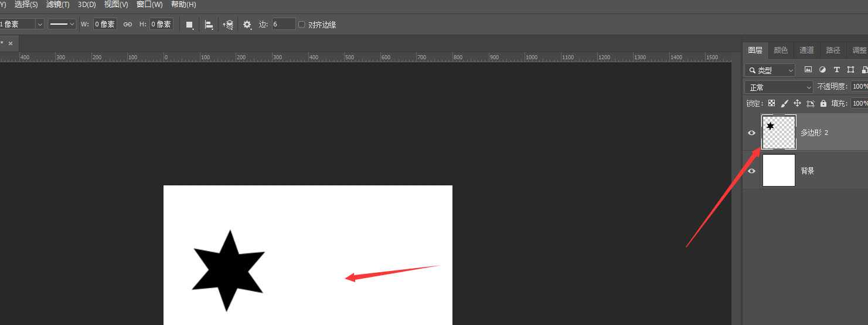Open the polygon settings gear icon
This screenshot has height=325, width=868.
coord(247,25)
